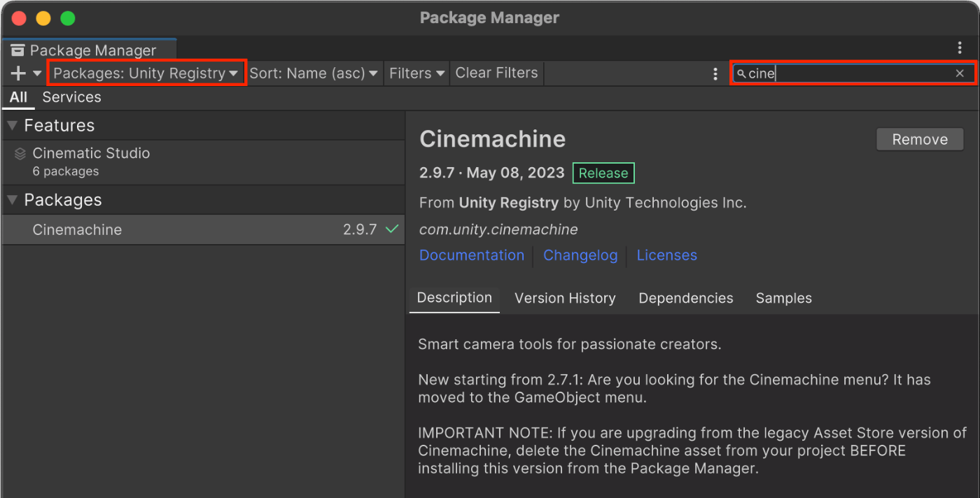Click the 2.9.7 · May 08, 2023 text
The image size is (980, 498).
[x=492, y=173]
